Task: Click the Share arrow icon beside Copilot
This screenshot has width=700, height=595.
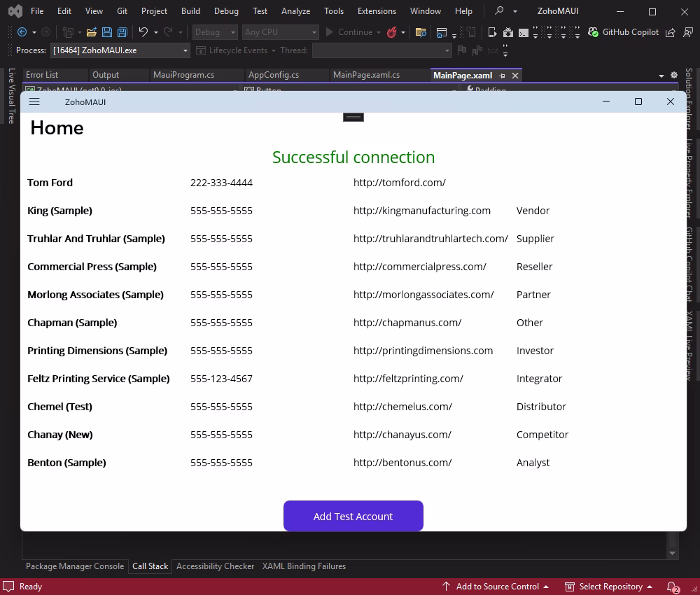Action: click(x=670, y=32)
